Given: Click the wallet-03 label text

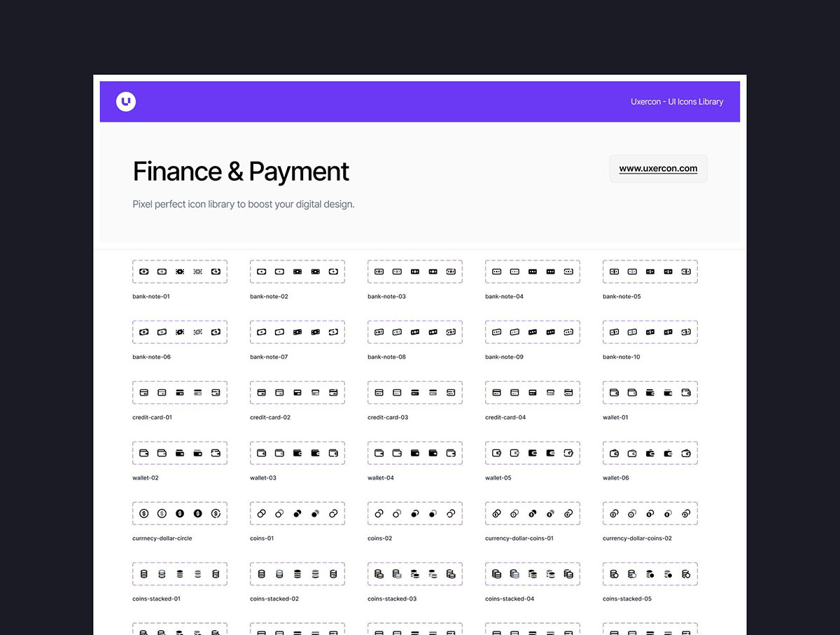Looking at the screenshot, I should coord(263,478).
